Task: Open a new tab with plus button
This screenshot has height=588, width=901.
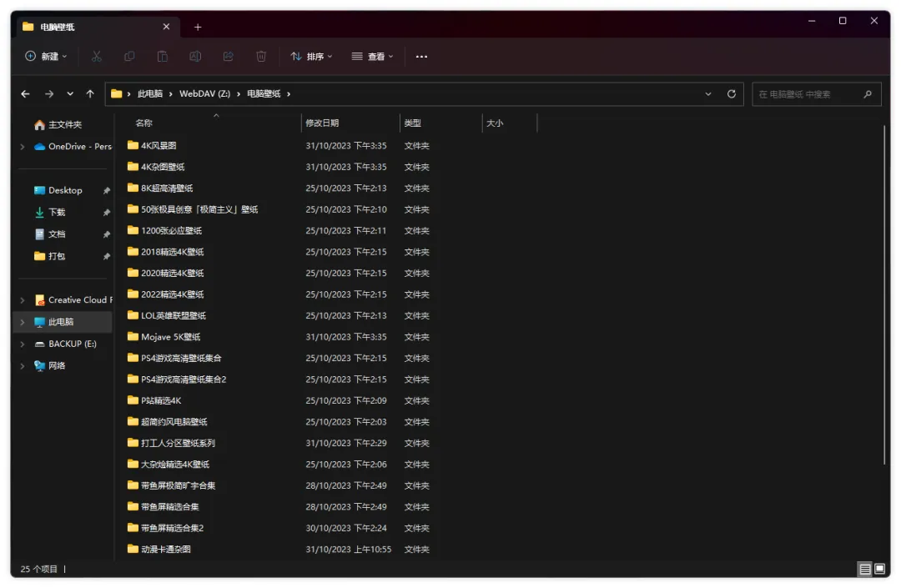Action: 198,27
